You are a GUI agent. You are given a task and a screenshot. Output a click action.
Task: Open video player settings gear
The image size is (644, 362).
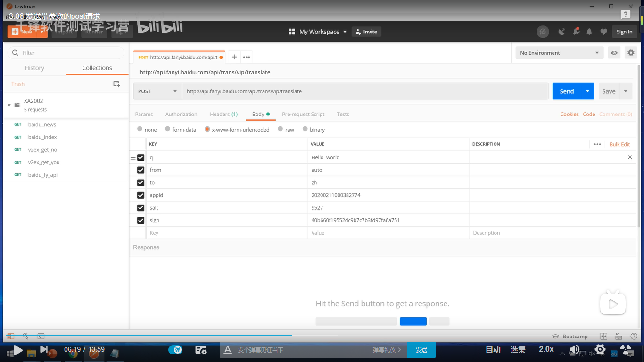600,349
